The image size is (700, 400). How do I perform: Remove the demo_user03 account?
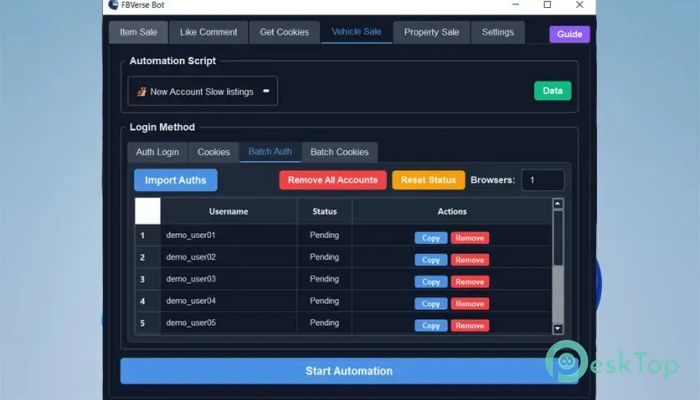click(470, 282)
